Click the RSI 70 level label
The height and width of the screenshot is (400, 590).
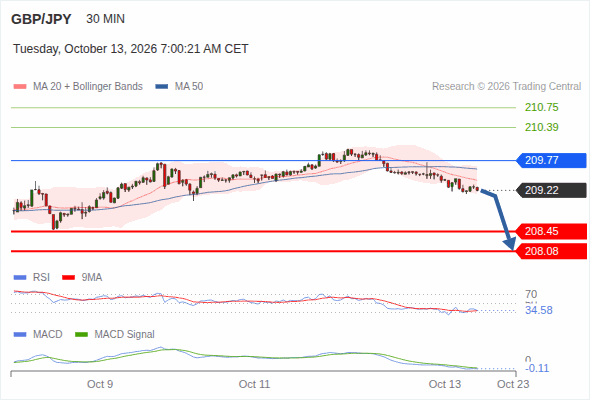tap(531, 294)
